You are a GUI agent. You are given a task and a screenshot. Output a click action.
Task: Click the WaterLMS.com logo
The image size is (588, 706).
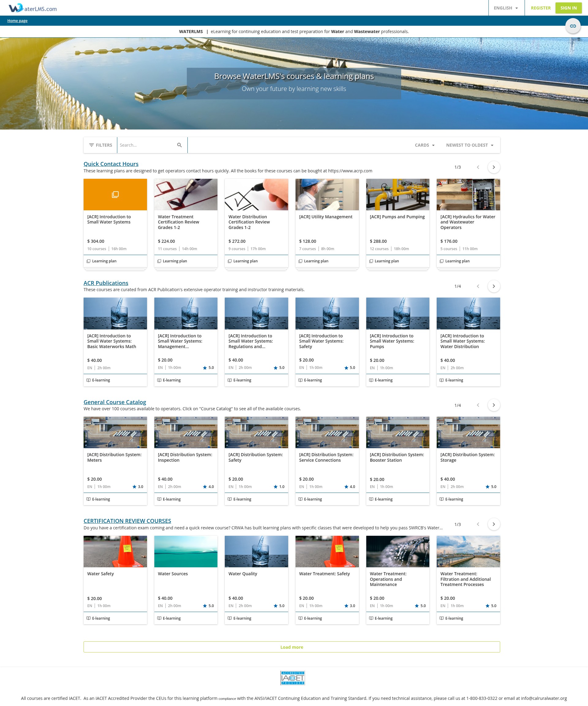click(33, 8)
